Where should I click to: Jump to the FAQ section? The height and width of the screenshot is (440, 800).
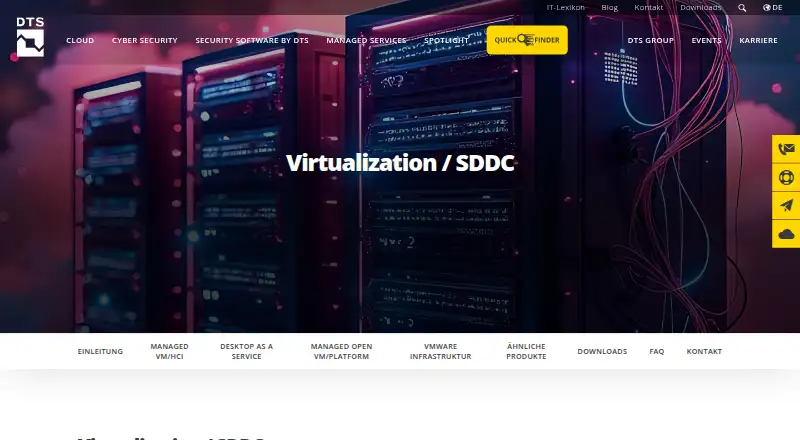pos(657,351)
